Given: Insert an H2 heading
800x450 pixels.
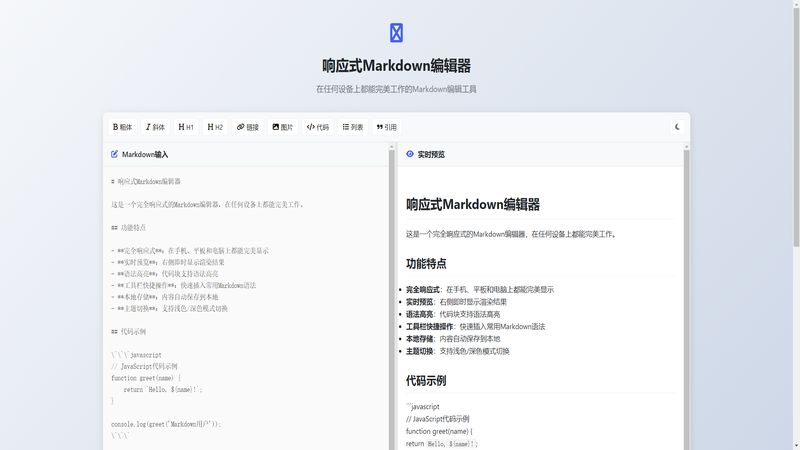Looking at the screenshot, I should 215,127.
